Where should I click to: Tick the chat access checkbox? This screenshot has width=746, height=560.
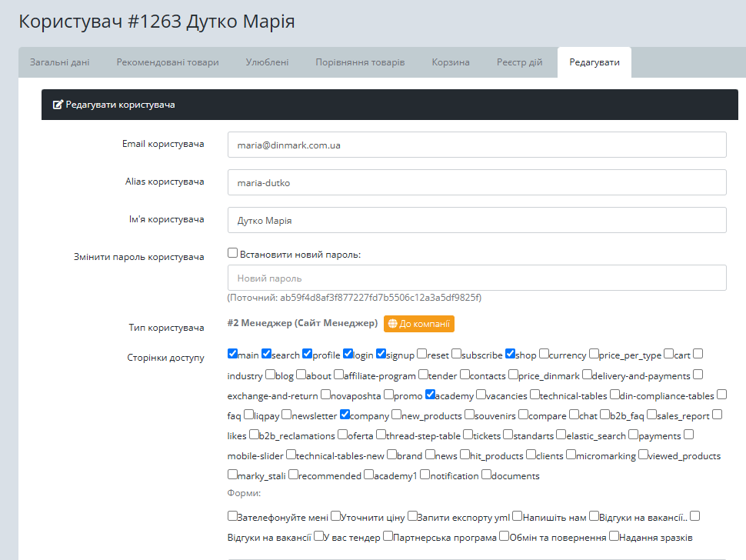[574, 415]
